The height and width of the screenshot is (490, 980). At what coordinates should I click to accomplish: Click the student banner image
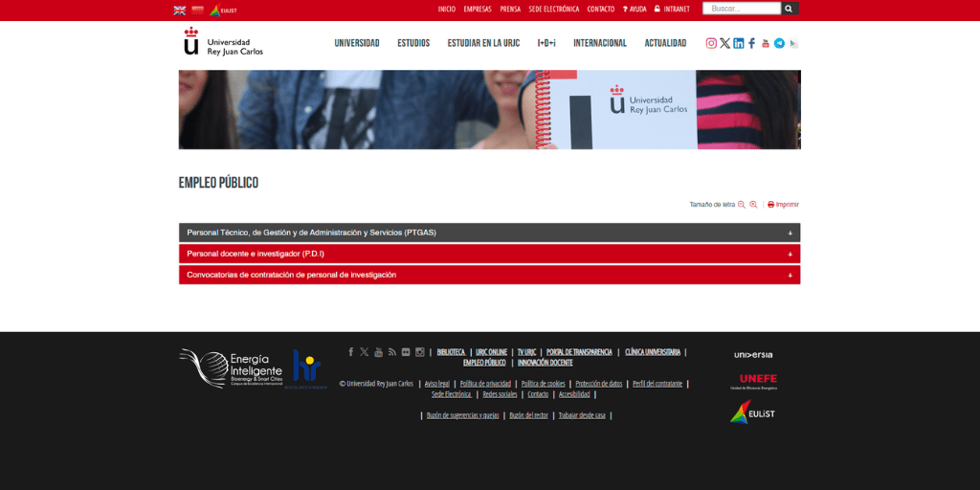489,109
